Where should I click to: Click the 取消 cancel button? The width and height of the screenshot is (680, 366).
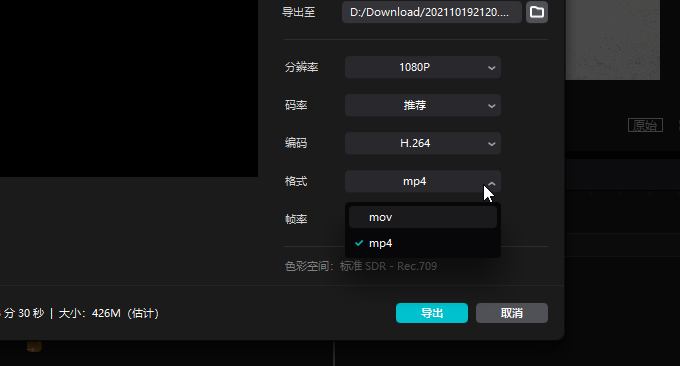(512, 313)
